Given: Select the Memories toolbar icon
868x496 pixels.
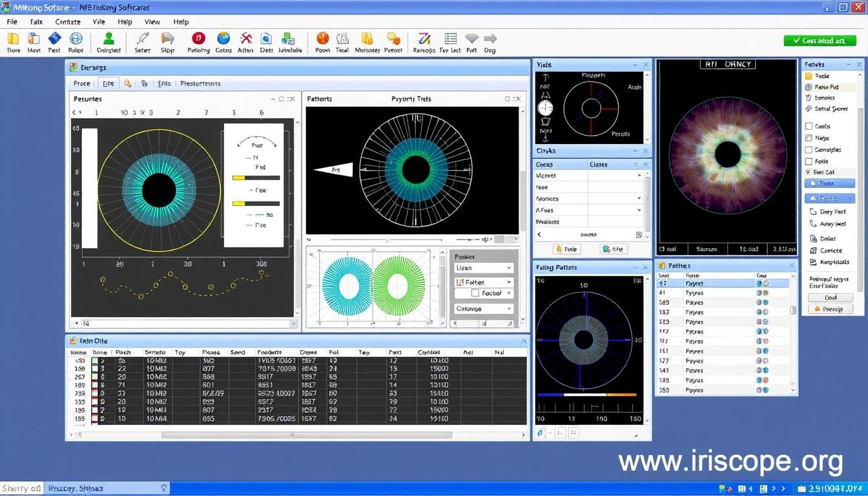Looking at the screenshot, I should click(x=367, y=40).
